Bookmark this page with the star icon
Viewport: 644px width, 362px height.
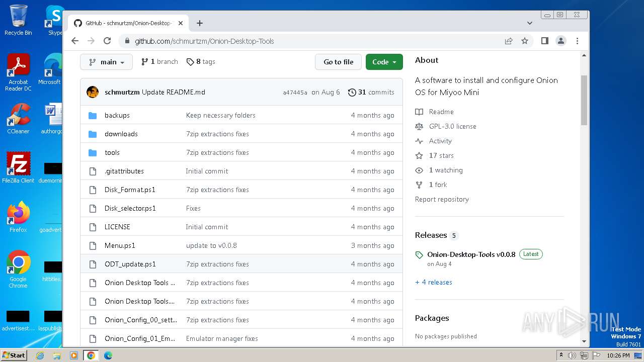[525, 41]
